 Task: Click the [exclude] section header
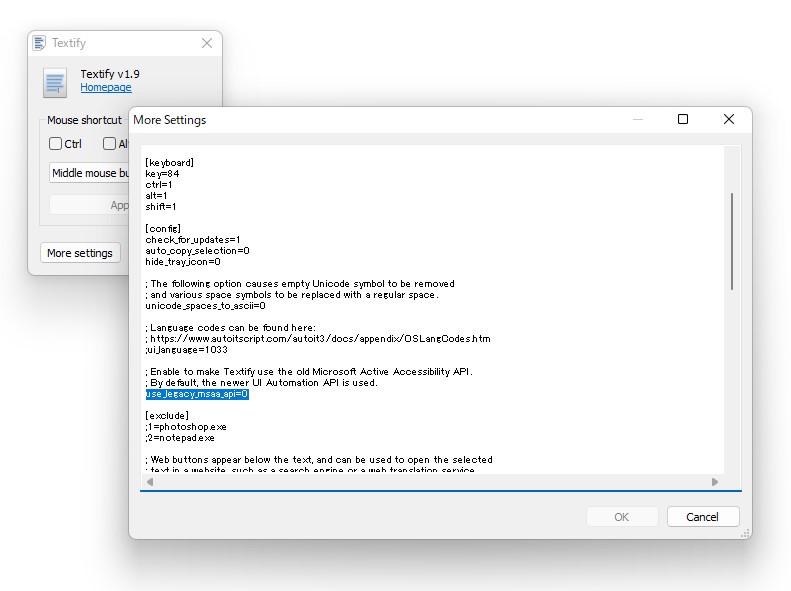tap(167, 416)
